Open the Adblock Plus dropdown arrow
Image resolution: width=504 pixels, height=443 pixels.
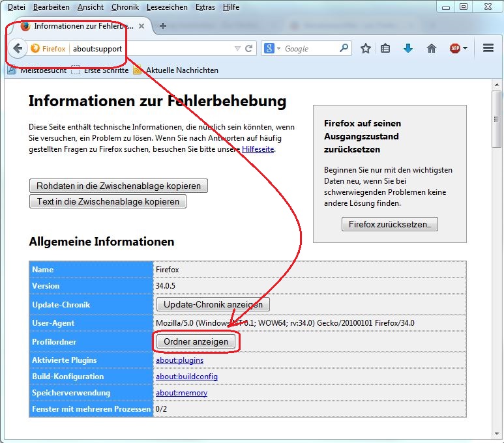[465, 48]
